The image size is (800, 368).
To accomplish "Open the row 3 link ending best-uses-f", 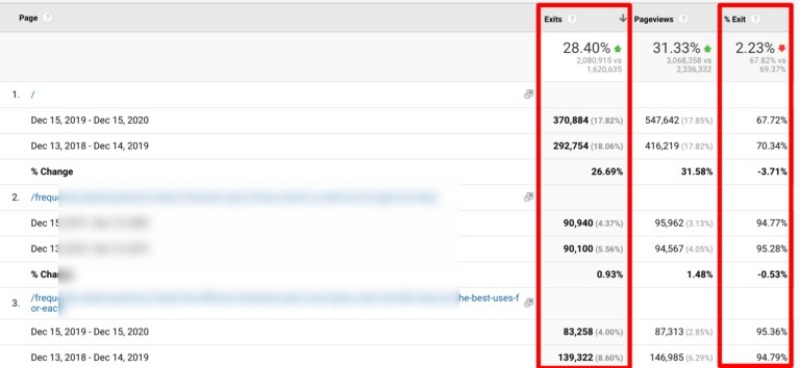I will 275,303.
